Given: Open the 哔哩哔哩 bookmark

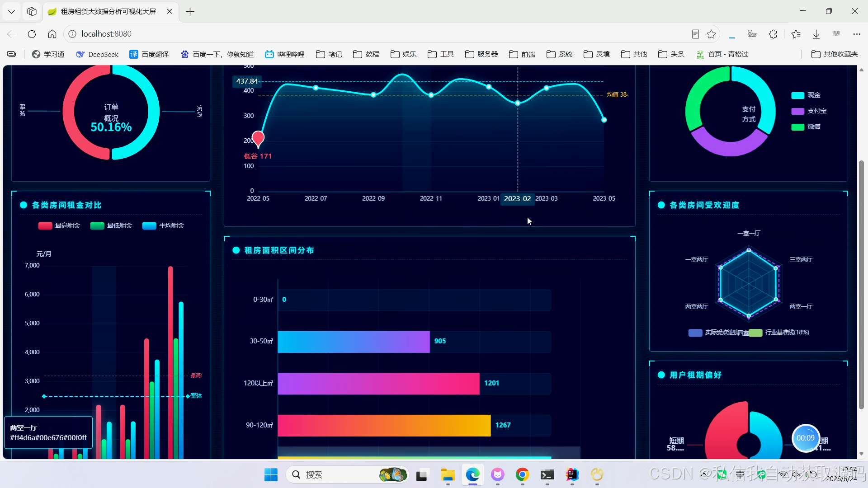Looking at the screenshot, I should click(x=285, y=54).
